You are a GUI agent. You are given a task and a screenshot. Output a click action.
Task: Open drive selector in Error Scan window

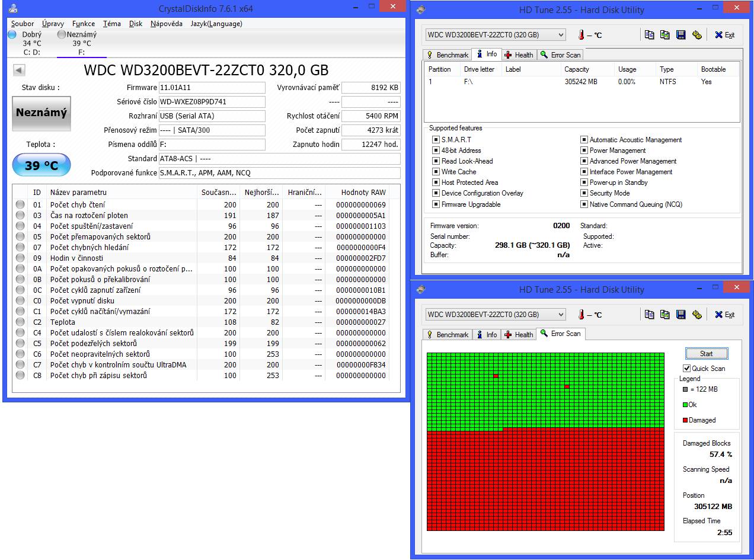point(496,315)
